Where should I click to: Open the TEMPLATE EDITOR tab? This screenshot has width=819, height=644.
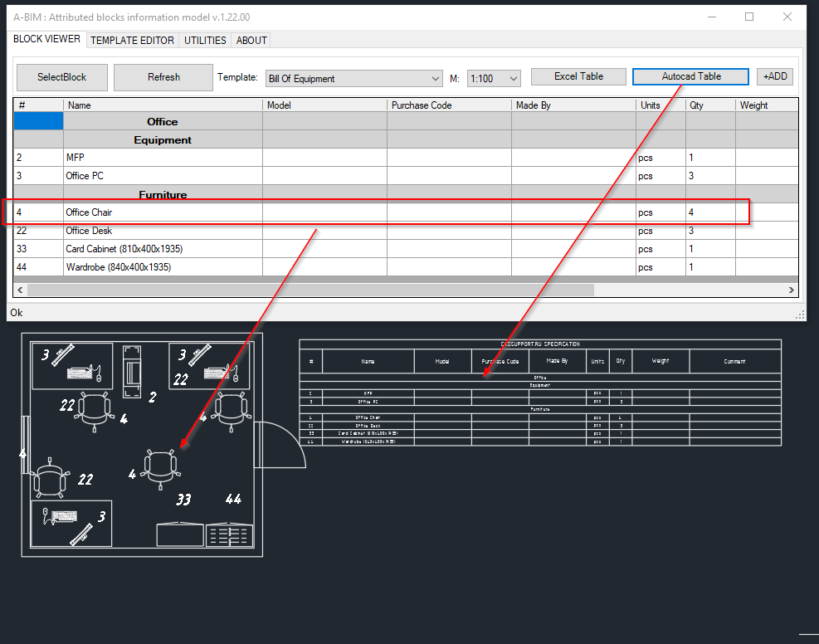pyautogui.click(x=132, y=40)
